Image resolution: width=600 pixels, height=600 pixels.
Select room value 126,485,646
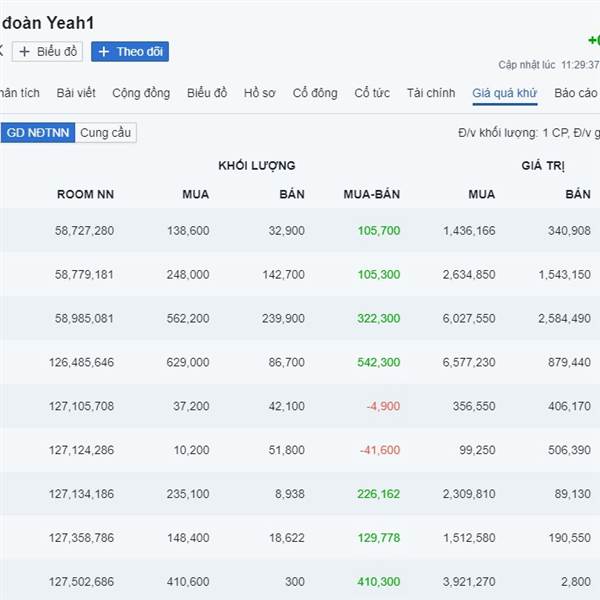click(82, 362)
